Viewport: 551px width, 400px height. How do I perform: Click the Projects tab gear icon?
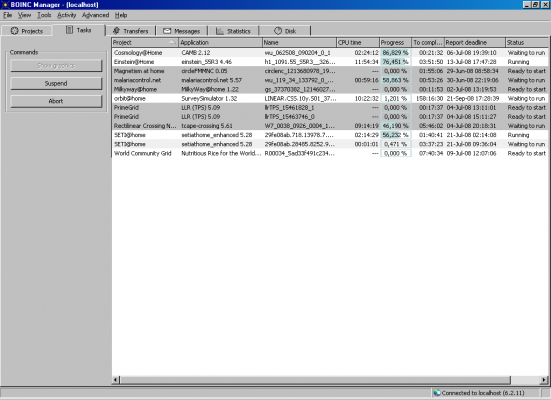[14, 31]
